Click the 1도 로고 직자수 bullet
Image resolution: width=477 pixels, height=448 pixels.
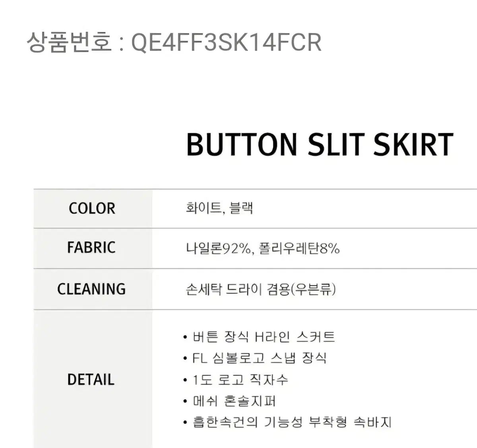pyautogui.click(x=240, y=380)
